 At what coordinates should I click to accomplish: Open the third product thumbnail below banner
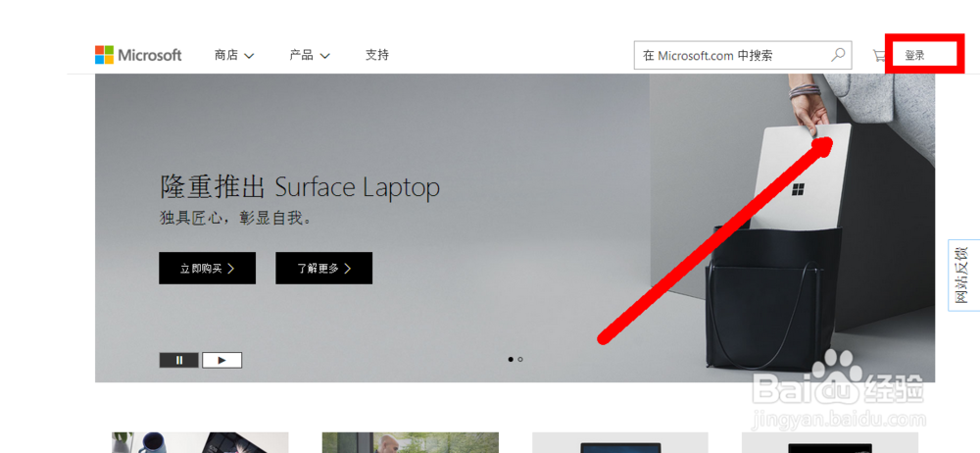[x=620, y=442]
